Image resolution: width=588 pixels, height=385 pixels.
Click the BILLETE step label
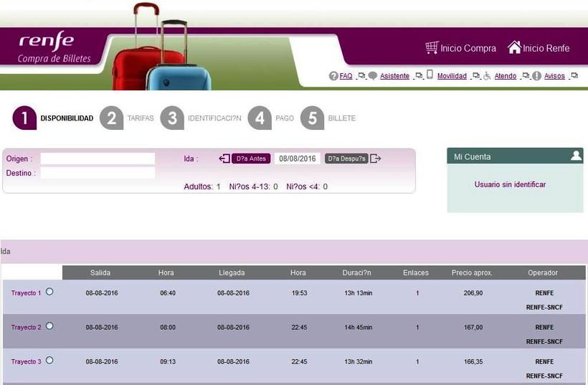pos(341,118)
